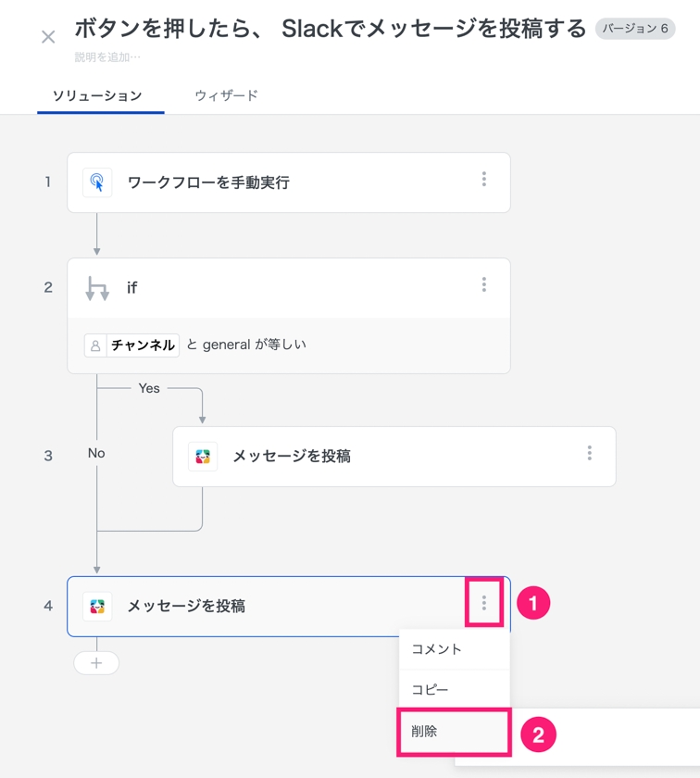Viewport: 700px width, 778px height.
Task: Open step 3 three-dot options menu
Action: [x=589, y=454]
